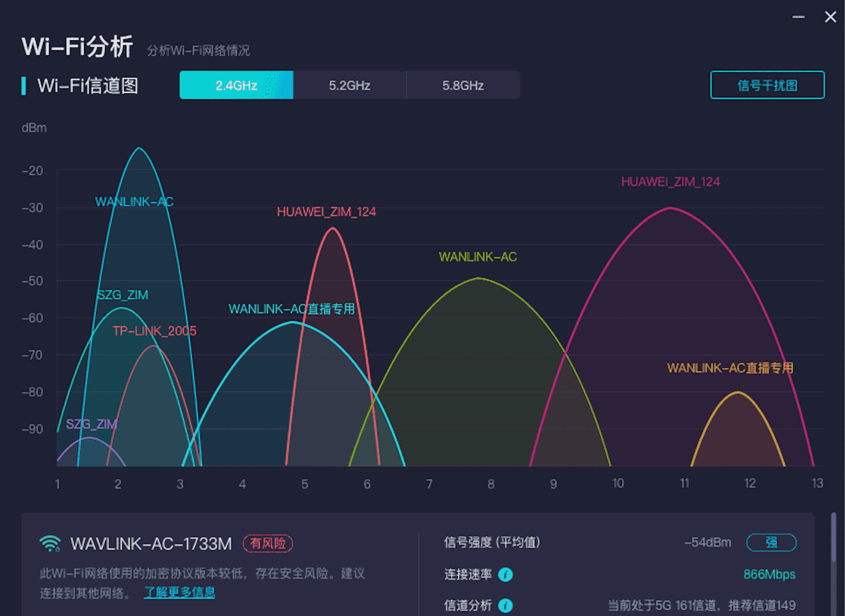Click the lock icon on the Wi-Fi symbol
845x616 pixels.
[x=57, y=549]
